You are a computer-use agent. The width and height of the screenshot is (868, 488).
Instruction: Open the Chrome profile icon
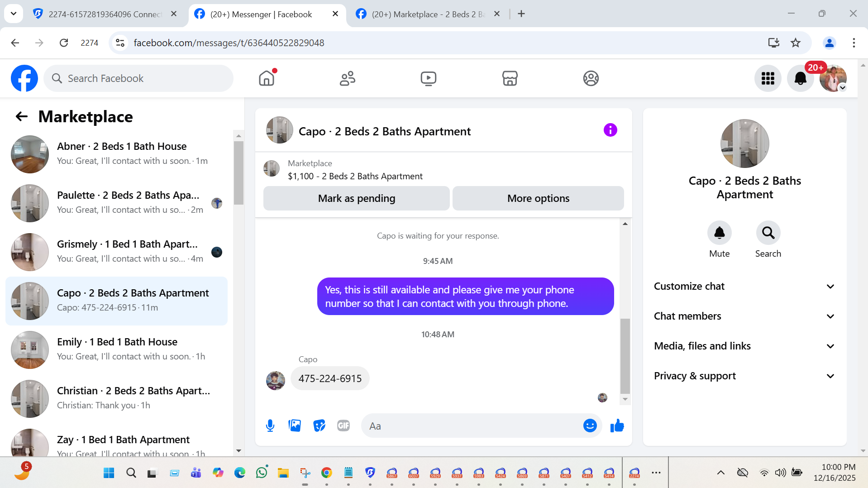click(x=829, y=43)
